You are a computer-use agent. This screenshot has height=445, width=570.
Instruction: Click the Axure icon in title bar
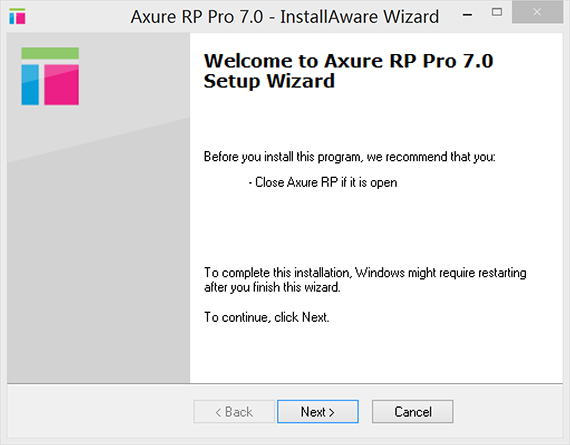[x=17, y=16]
